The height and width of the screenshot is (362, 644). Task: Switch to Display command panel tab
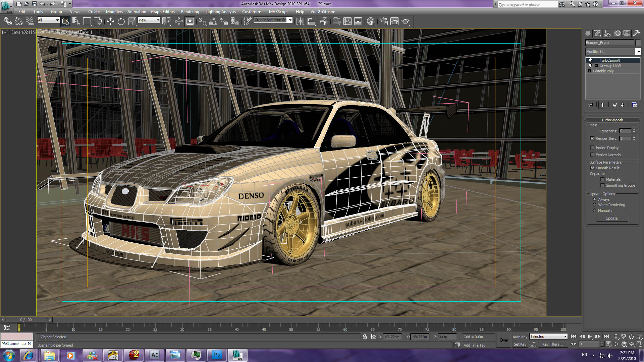click(627, 33)
